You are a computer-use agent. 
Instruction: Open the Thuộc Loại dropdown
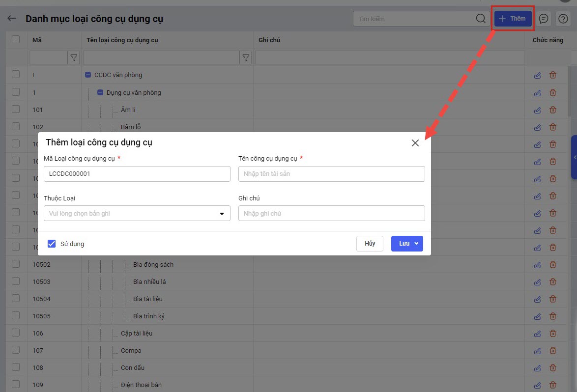(137, 213)
